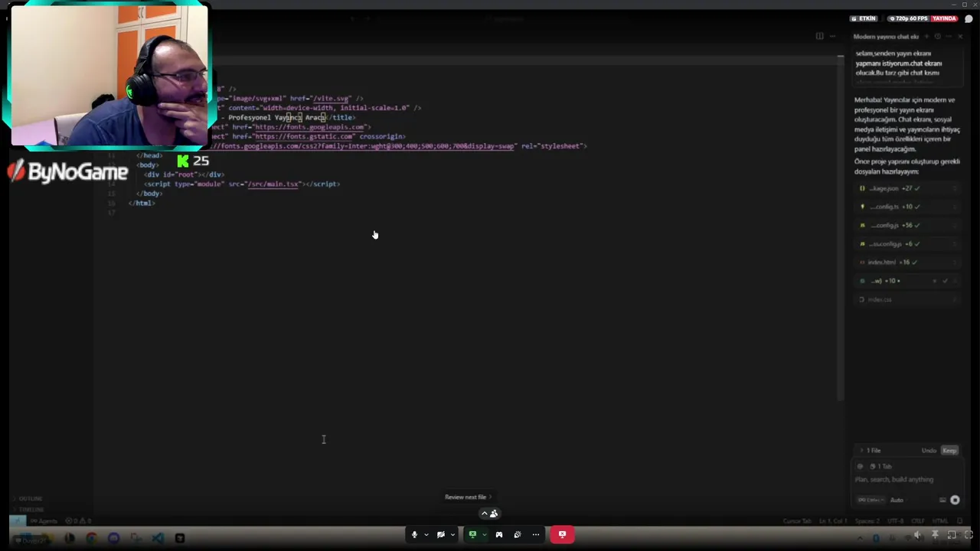Show hidden system tray icons chevron
Screen dimensions: 980x551
coord(860,538)
